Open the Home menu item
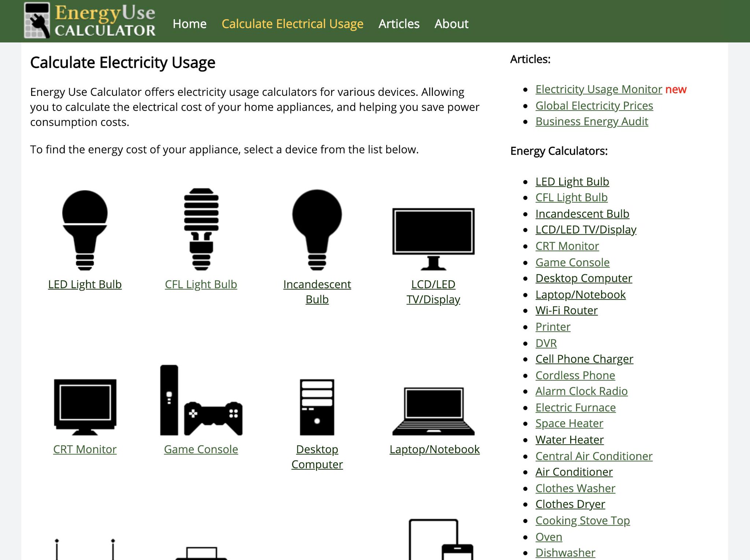750x560 pixels. (189, 24)
